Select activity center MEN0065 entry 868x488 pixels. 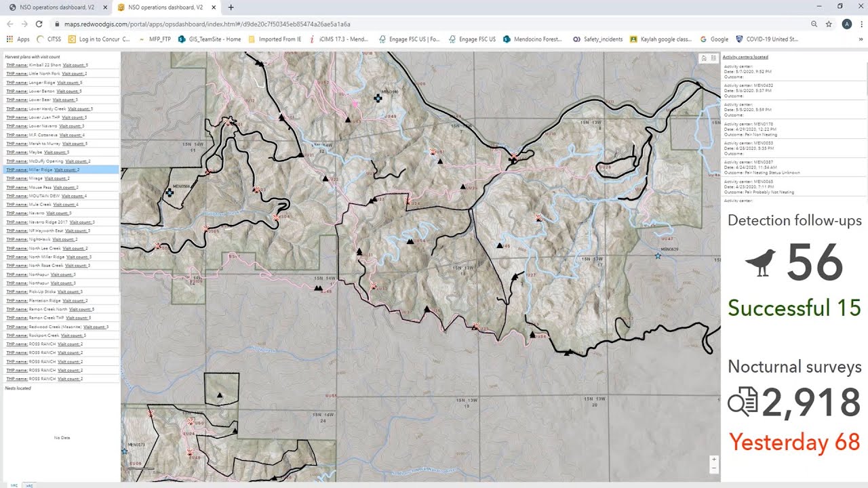coord(793,186)
